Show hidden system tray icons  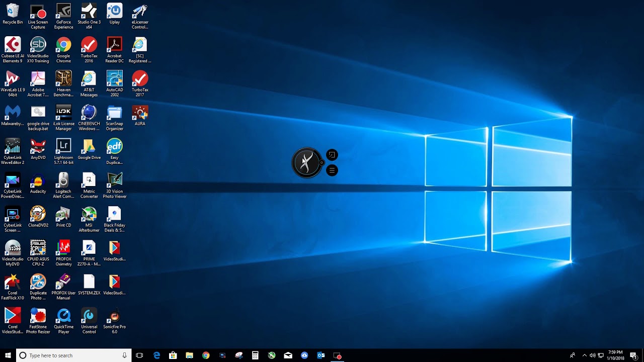click(584, 355)
